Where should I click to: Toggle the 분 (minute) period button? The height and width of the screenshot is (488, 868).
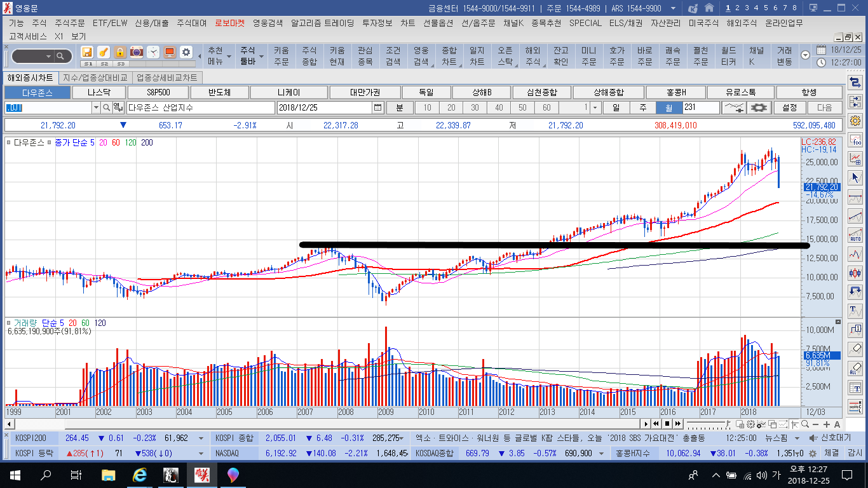tap(400, 107)
